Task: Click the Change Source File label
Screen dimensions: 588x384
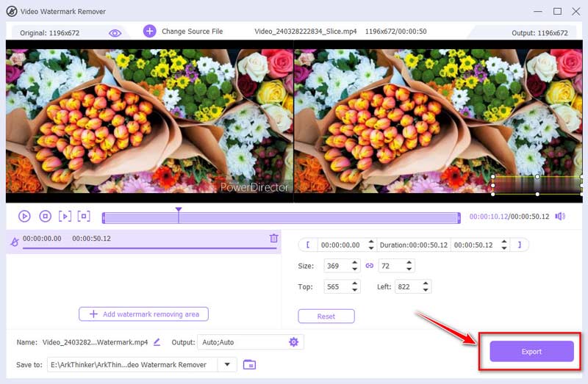Action: click(192, 32)
